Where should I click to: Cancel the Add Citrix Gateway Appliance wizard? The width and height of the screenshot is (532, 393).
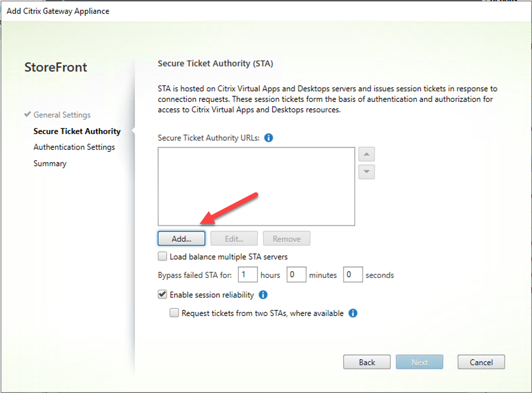click(481, 362)
